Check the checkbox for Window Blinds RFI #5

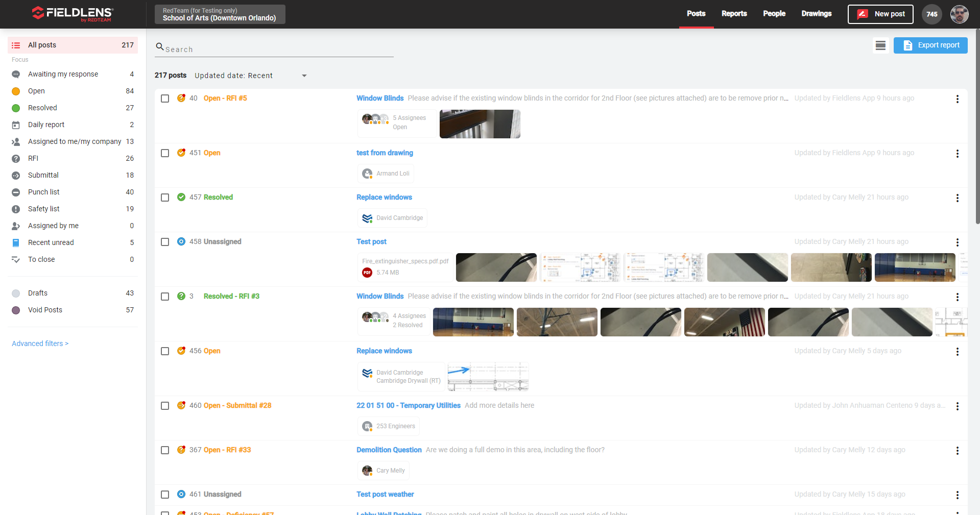165,99
